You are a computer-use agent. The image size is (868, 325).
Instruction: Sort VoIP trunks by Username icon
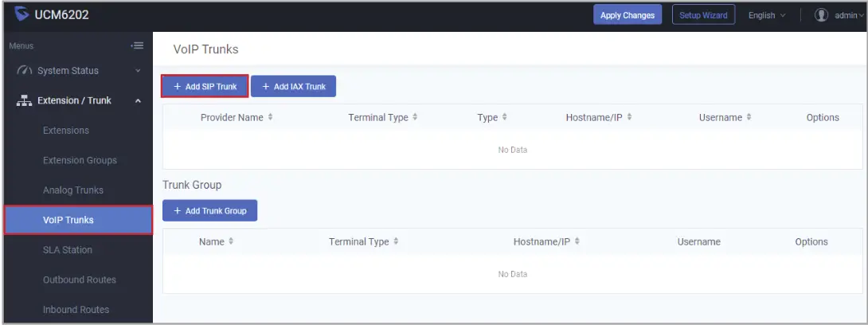(x=749, y=118)
